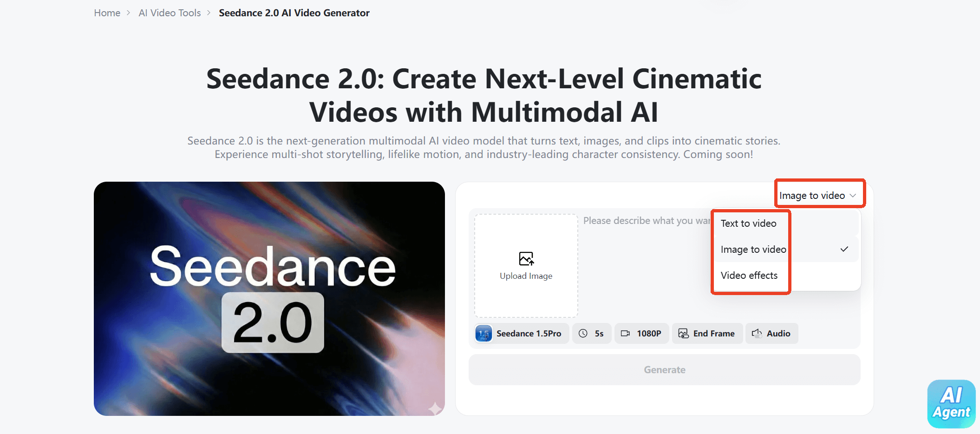The width and height of the screenshot is (980, 434).
Task: Click the checked Image to video option
Action: 753,250
